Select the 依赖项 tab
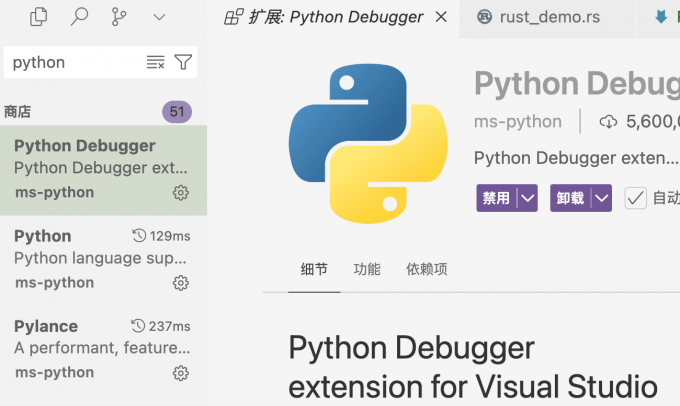680x406 pixels. (426, 269)
